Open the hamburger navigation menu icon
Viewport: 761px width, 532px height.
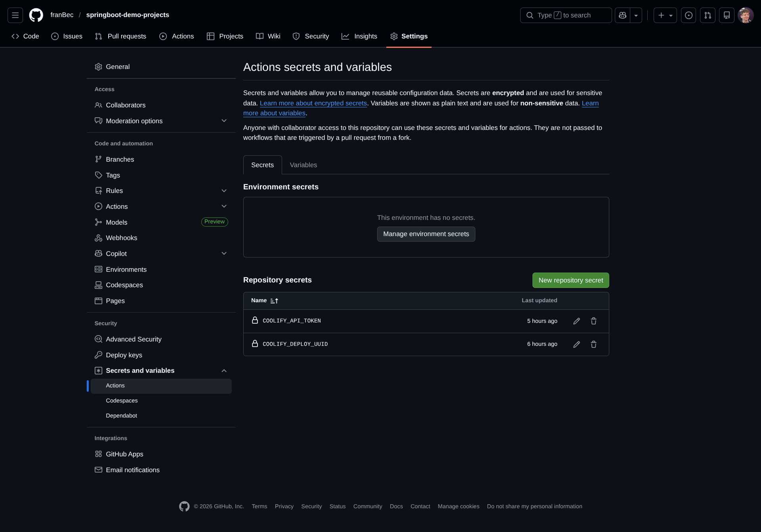pos(15,15)
